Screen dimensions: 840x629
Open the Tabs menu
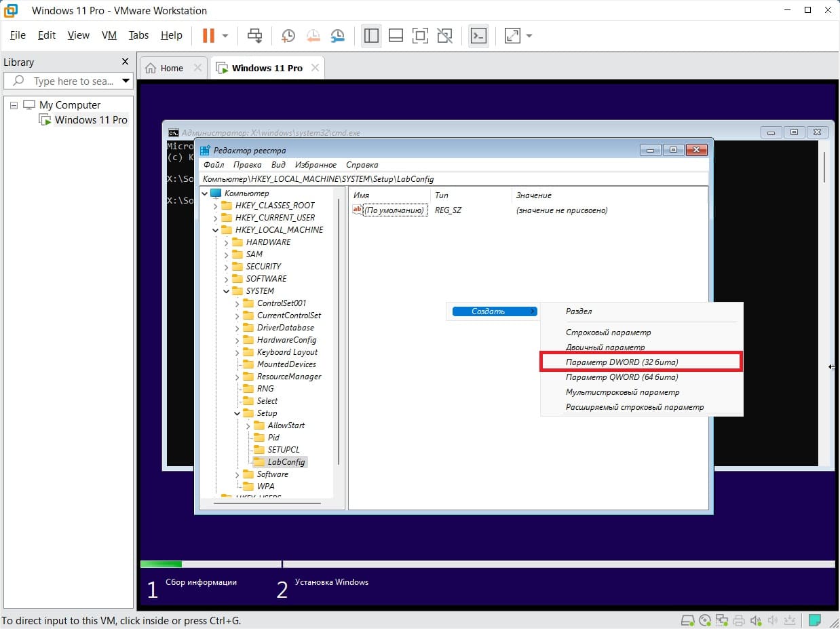pos(138,35)
